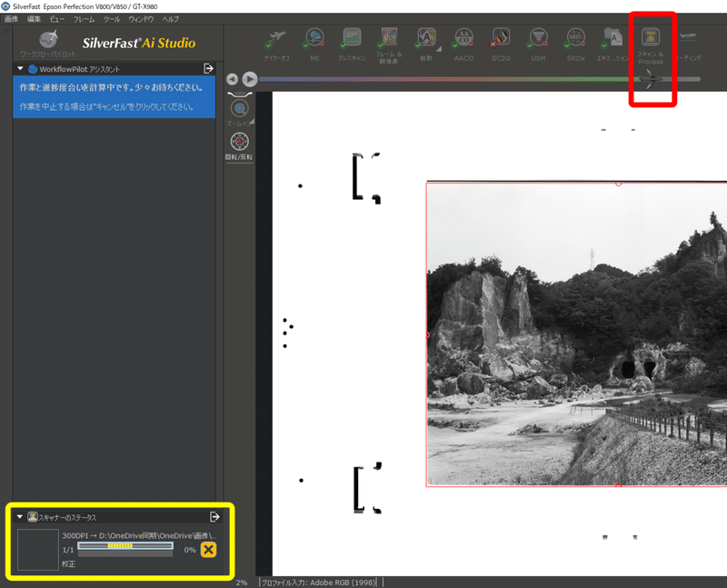Screen dimensions: 727x588
Task: Click the top-edge handle of scan frame
Action: coord(618,184)
